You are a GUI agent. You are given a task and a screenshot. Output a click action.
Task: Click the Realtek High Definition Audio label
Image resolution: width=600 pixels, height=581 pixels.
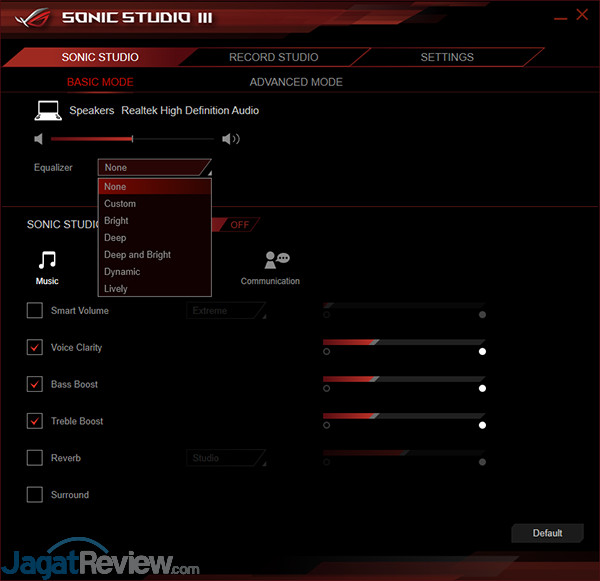(x=190, y=111)
